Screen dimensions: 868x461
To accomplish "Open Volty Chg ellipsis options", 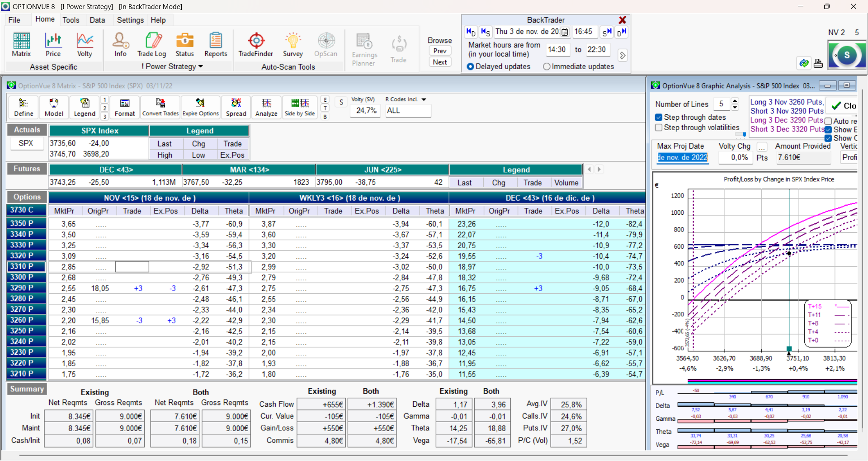I will tap(761, 147).
